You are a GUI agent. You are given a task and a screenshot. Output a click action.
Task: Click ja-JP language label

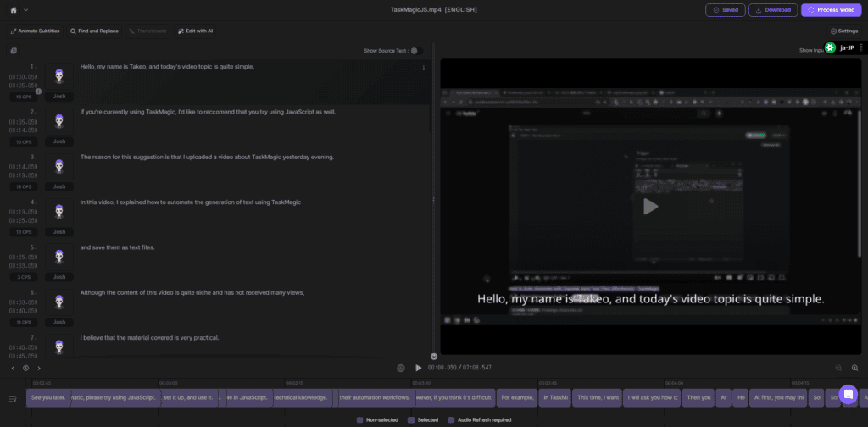click(x=847, y=47)
